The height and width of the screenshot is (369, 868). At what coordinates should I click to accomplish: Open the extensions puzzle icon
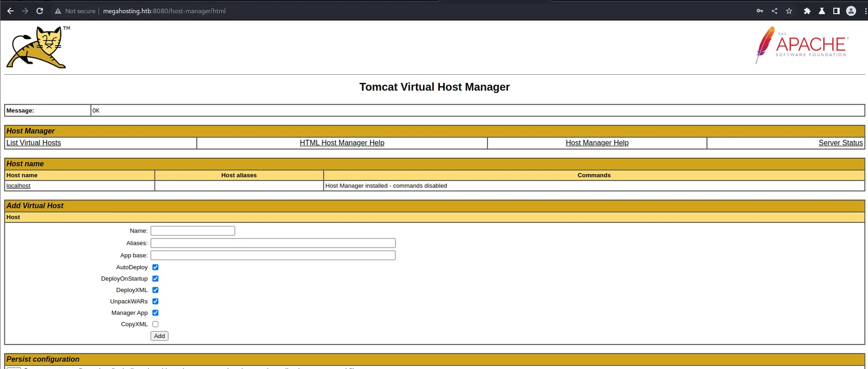807,11
